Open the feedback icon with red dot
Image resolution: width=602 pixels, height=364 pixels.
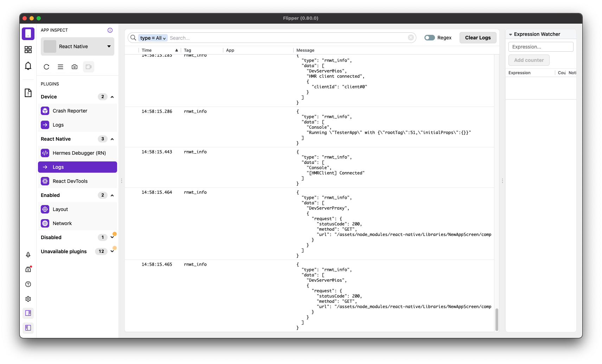(x=28, y=269)
